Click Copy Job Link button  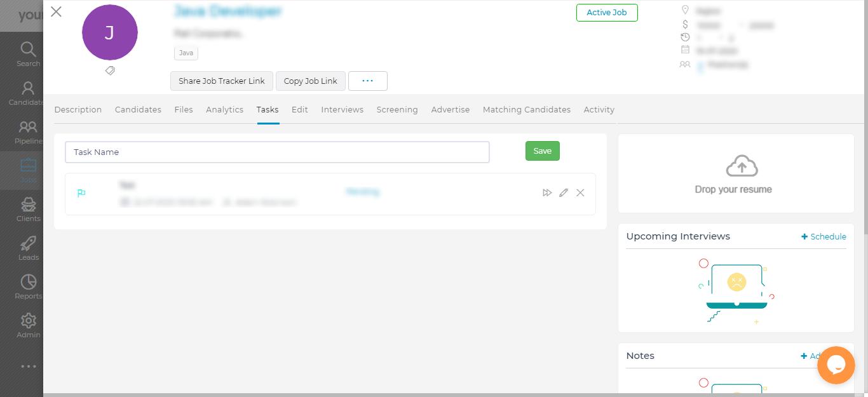pyautogui.click(x=311, y=81)
